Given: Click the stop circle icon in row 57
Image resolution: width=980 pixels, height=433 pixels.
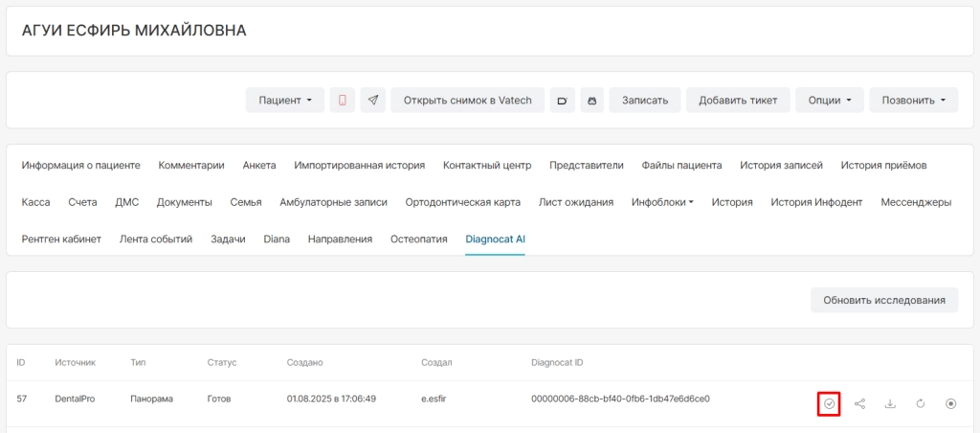Looking at the screenshot, I should [x=950, y=403].
